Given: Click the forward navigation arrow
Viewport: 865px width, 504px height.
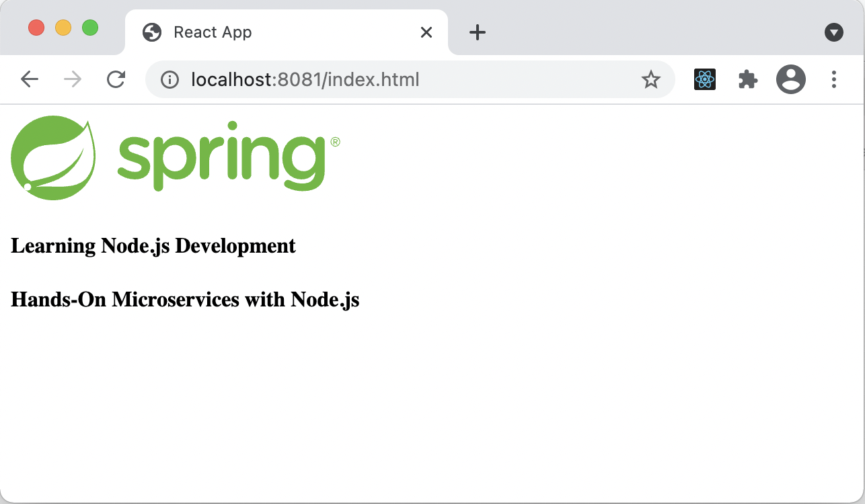Looking at the screenshot, I should click(73, 80).
